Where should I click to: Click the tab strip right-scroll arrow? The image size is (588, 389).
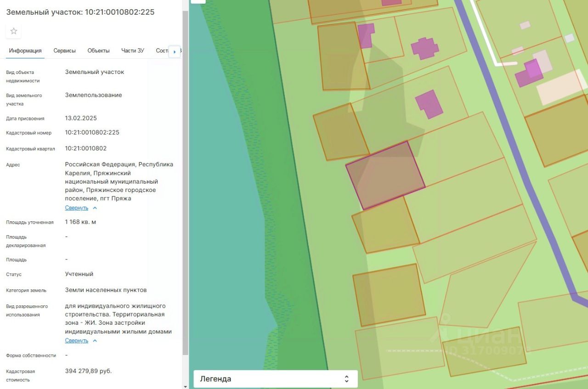[x=175, y=51]
